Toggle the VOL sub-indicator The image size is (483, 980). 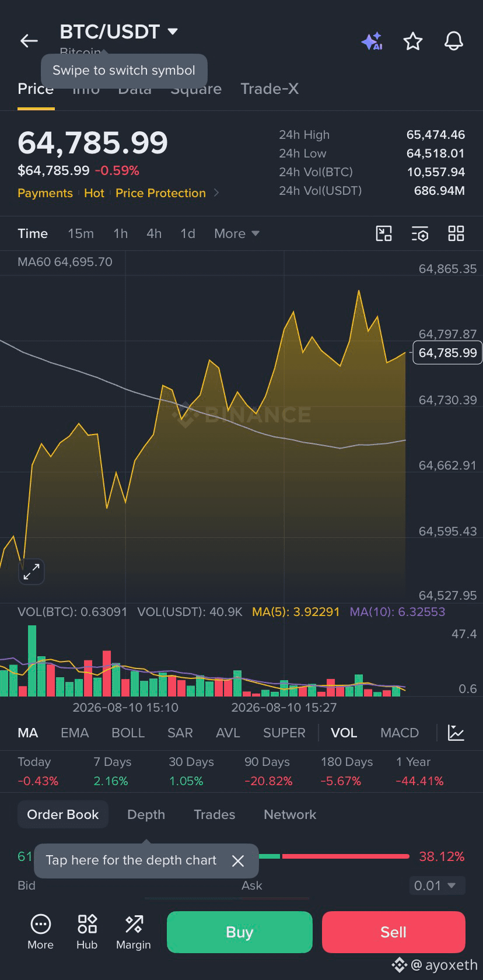tap(344, 733)
